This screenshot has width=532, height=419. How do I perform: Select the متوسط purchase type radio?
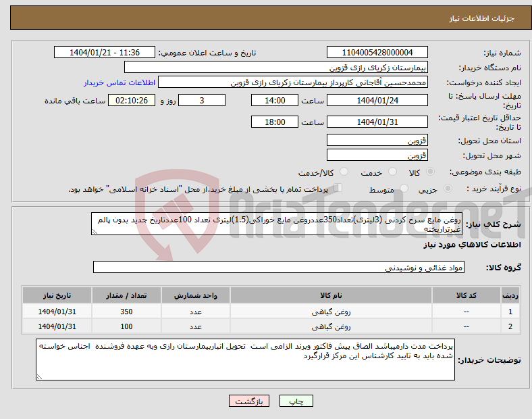pyautogui.click(x=404, y=189)
